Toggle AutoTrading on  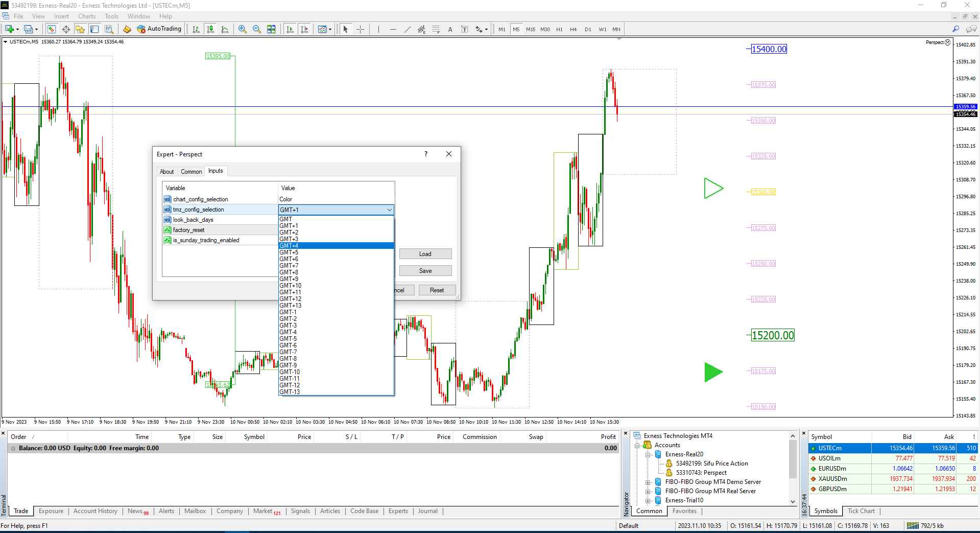tap(159, 29)
